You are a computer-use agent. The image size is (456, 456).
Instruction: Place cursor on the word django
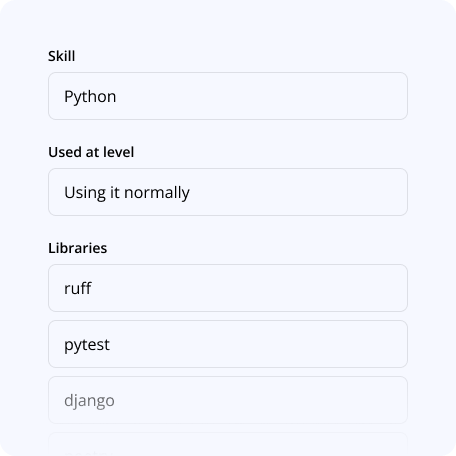point(89,401)
